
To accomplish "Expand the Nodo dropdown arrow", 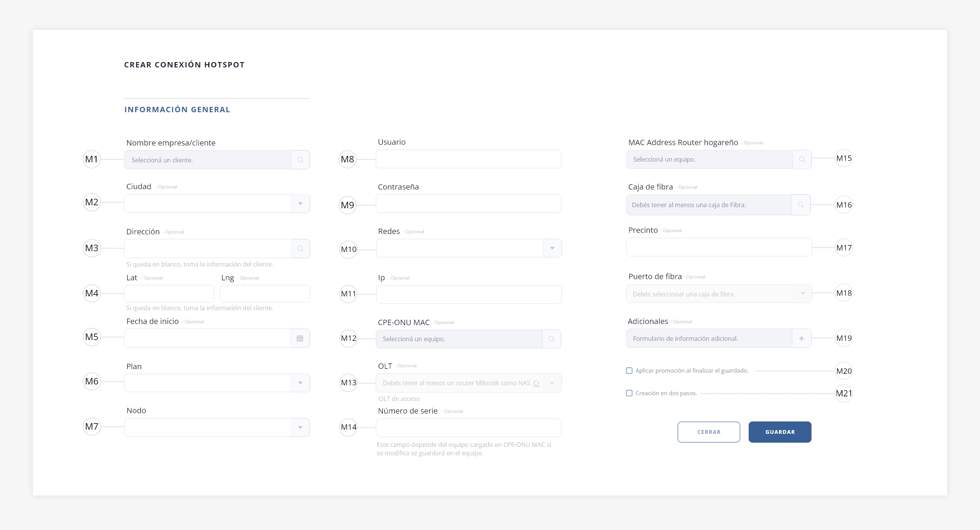I will [x=301, y=427].
